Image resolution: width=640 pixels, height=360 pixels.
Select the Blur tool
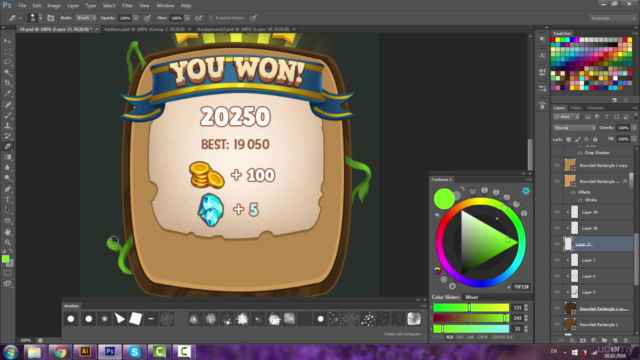(8, 168)
